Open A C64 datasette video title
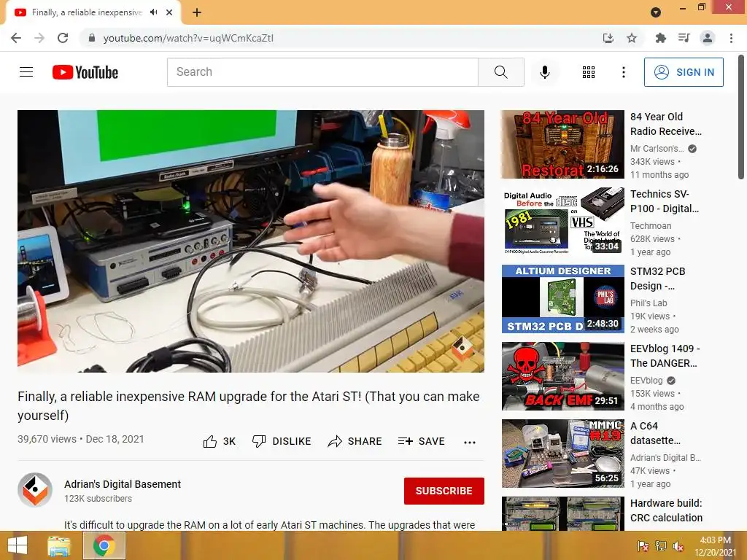This screenshot has width=747, height=560. click(x=655, y=433)
